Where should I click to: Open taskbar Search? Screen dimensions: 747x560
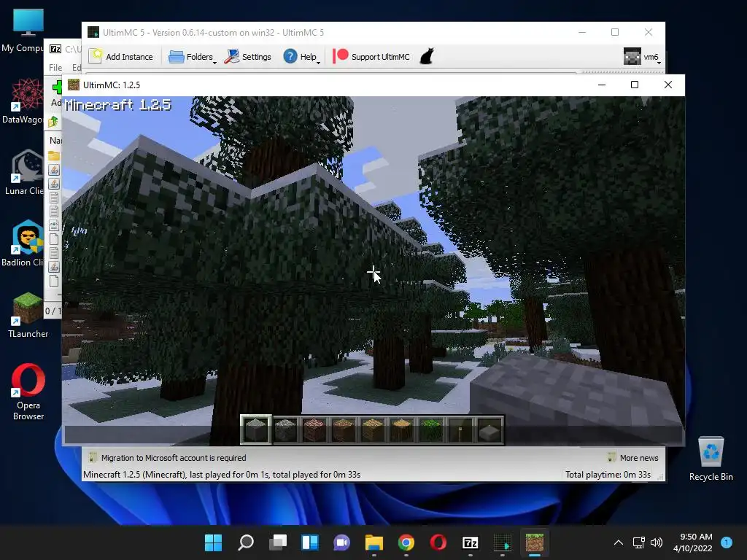point(246,542)
